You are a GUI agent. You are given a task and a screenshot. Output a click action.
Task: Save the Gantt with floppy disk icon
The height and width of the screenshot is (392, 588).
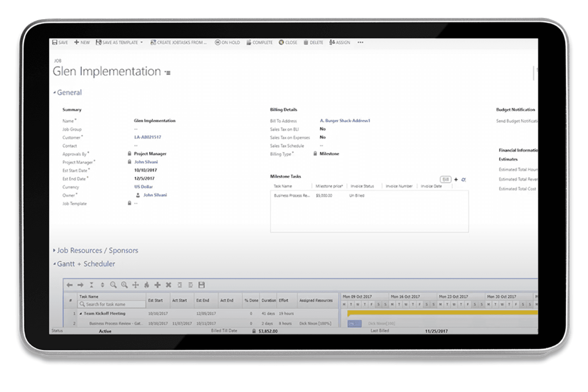pyautogui.click(x=201, y=285)
